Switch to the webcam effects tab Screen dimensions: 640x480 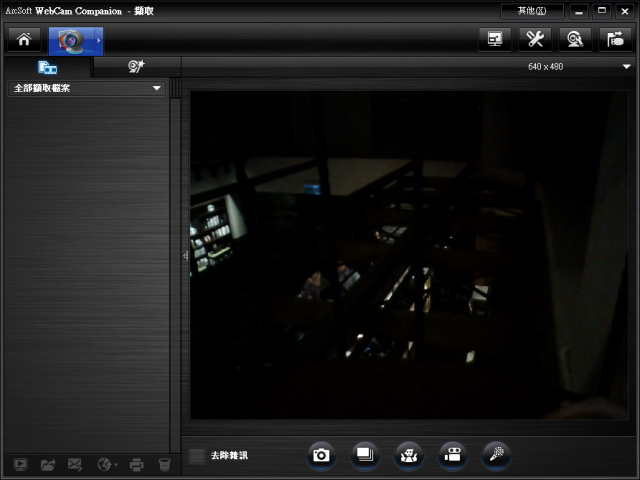tap(136, 67)
